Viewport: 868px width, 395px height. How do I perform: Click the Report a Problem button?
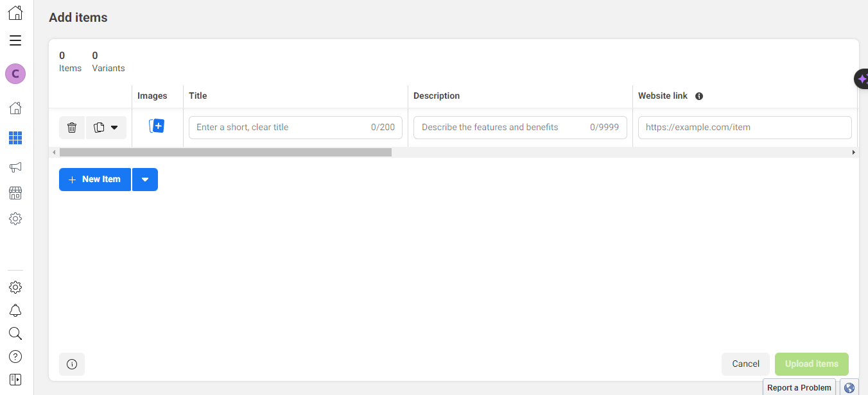coord(799,387)
